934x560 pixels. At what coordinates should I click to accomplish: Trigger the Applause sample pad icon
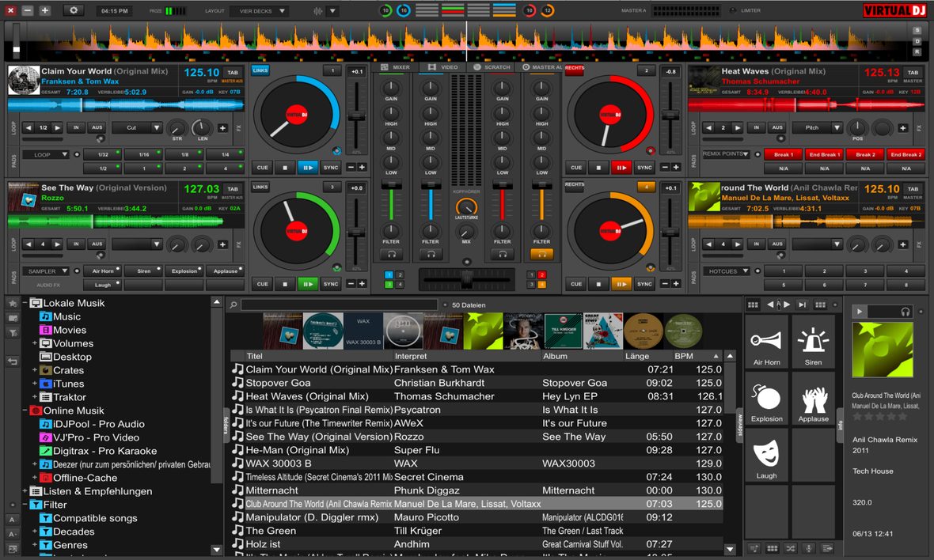tap(813, 399)
